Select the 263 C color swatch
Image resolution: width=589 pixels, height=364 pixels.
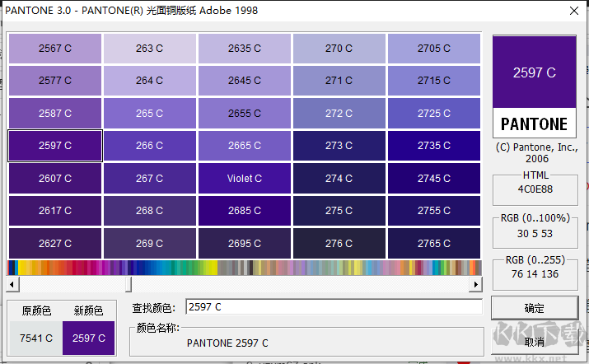[149, 49]
